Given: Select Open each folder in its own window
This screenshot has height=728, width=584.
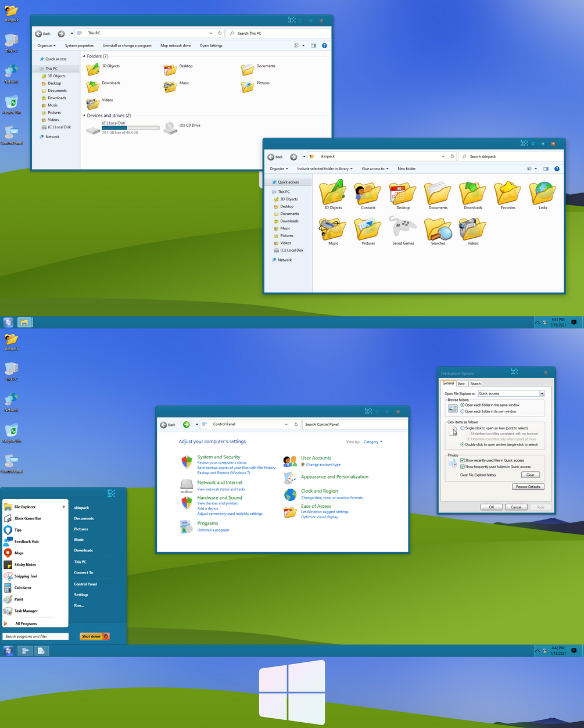Looking at the screenshot, I should pos(463,411).
